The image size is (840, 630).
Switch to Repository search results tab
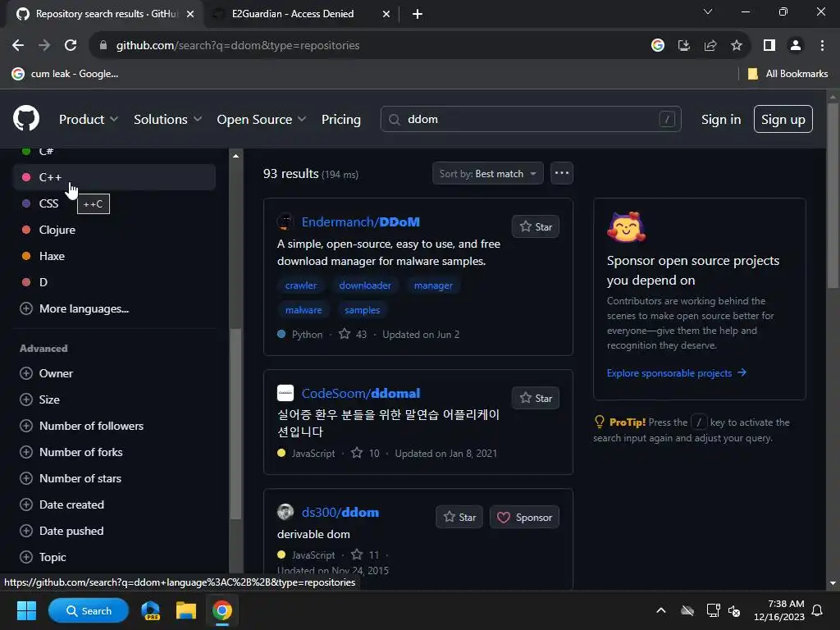pyautogui.click(x=104, y=14)
